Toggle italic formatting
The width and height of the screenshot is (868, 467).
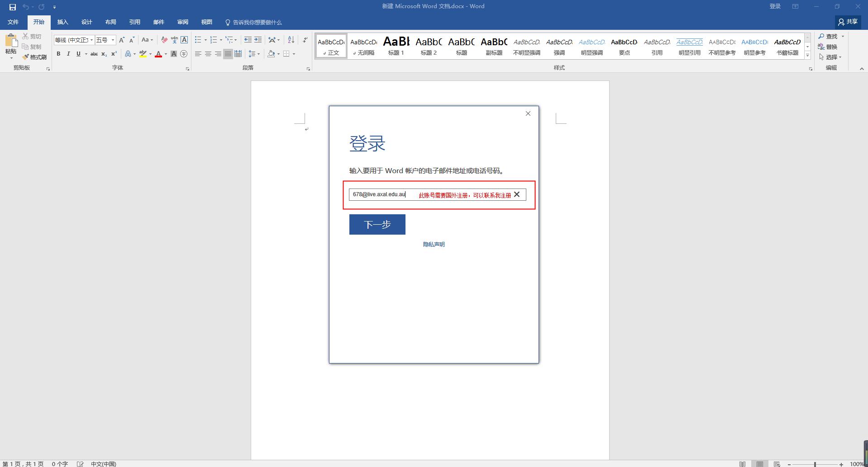[x=68, y=54]
